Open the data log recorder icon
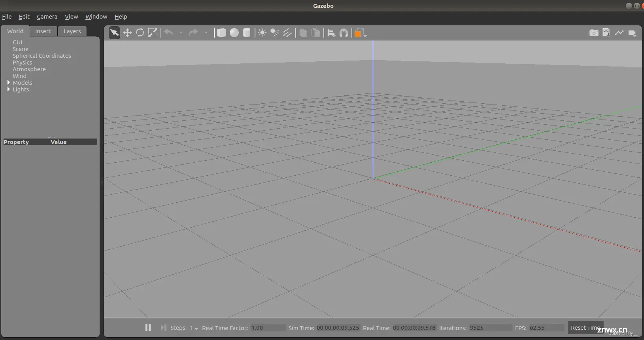 point(606,33)
